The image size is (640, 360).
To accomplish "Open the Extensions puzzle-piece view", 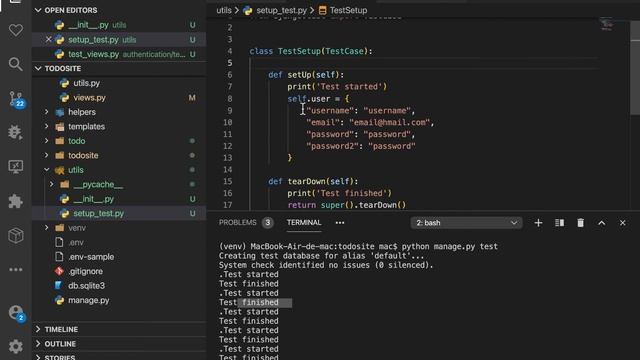I will (x=16, y=201).
